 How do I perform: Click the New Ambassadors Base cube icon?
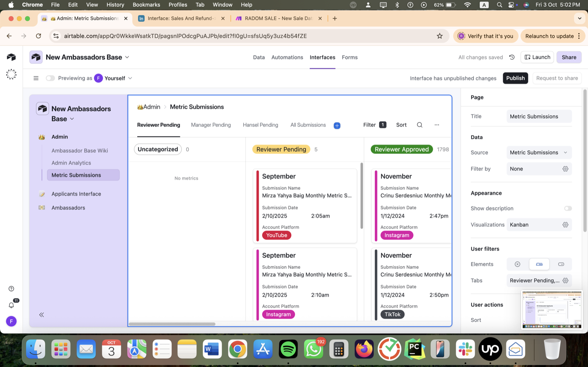(x=36, y=57)
